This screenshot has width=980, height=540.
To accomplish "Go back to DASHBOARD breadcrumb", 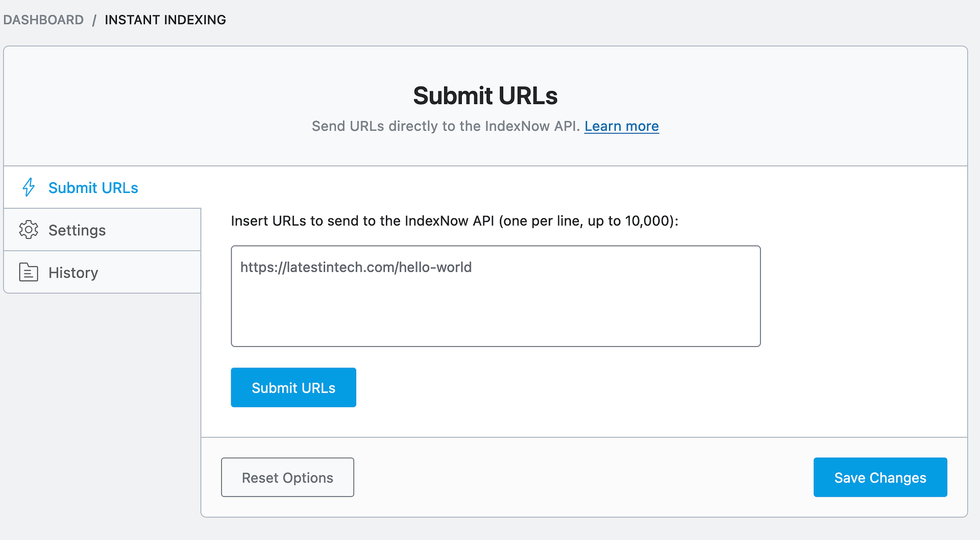I will (43, 20).
